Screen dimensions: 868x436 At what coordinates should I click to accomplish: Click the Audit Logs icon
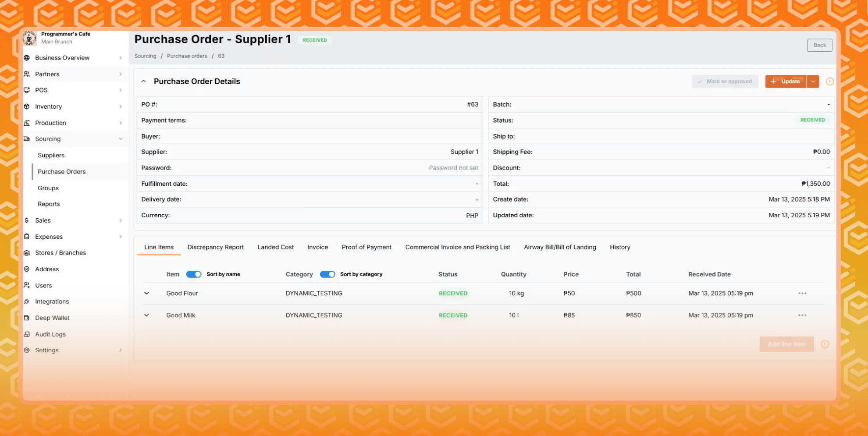point(27,334)
